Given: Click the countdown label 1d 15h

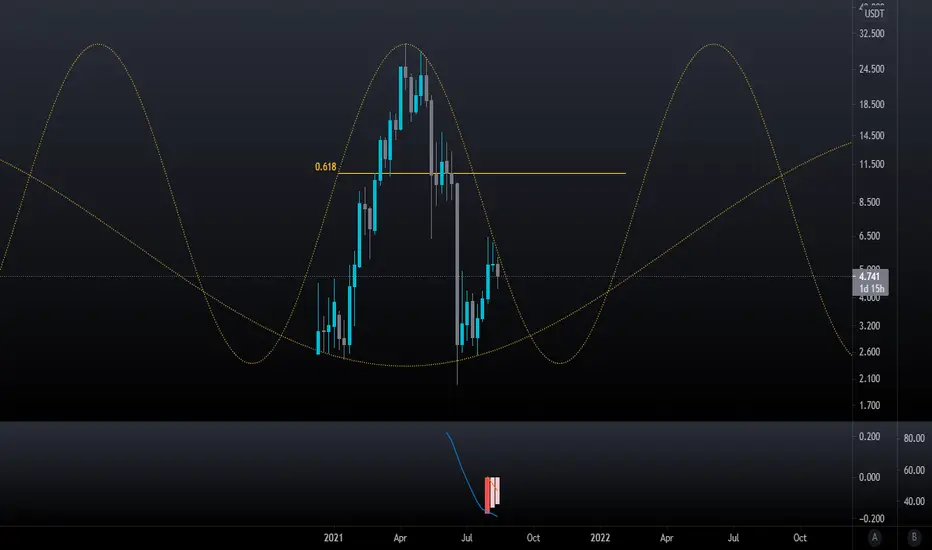Looking at the screenshot, I should pos(871,289).
